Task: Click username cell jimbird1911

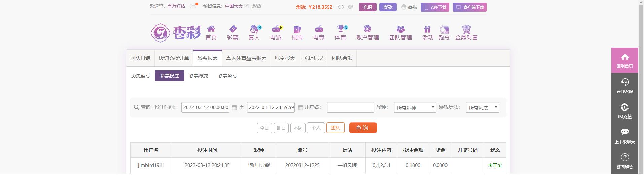Action: (151, 165)
